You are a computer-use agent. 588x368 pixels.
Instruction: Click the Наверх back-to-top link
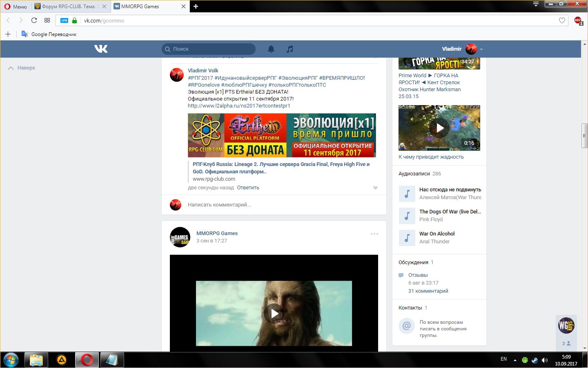point(22,68)
